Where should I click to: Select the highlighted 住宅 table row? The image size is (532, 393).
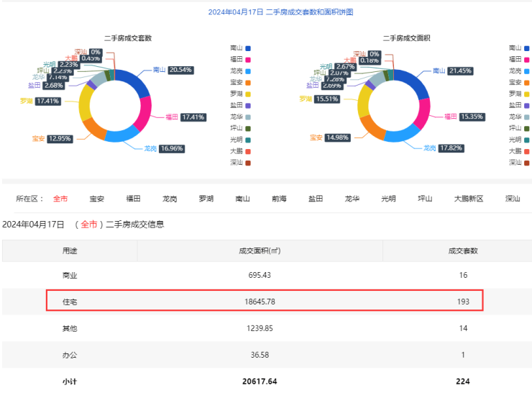point(265,301)
